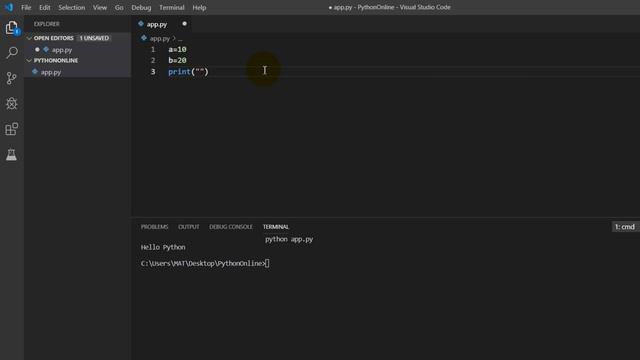Select the Terminal panel tab
640x360 pixels.
point(276,227)
